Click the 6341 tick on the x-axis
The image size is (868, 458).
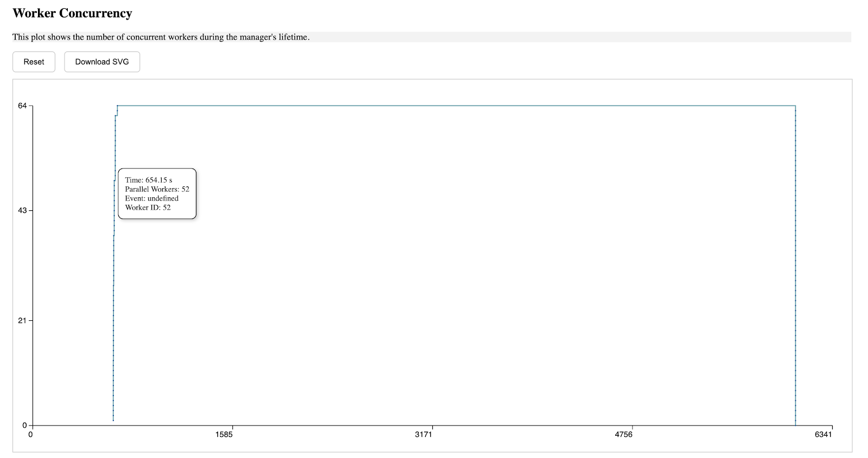point(823,434)
